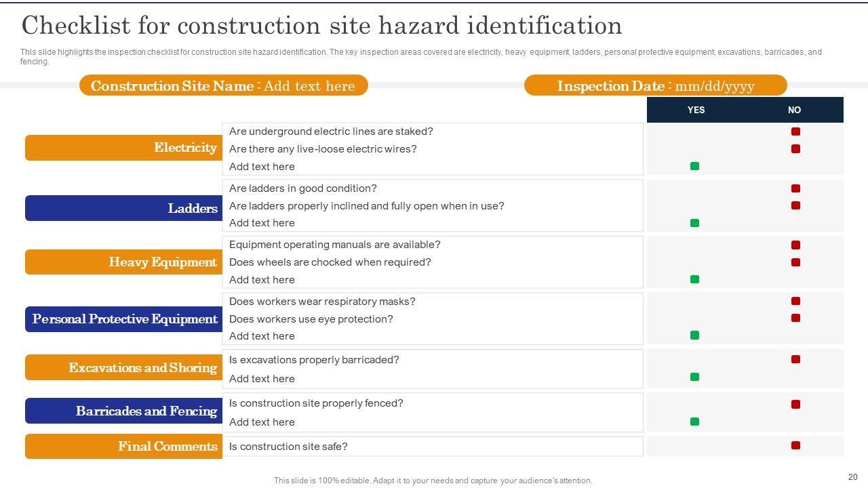868x488 pixels.
Task: Click red NO marker for underground electric lines
Action: (795, 131)
